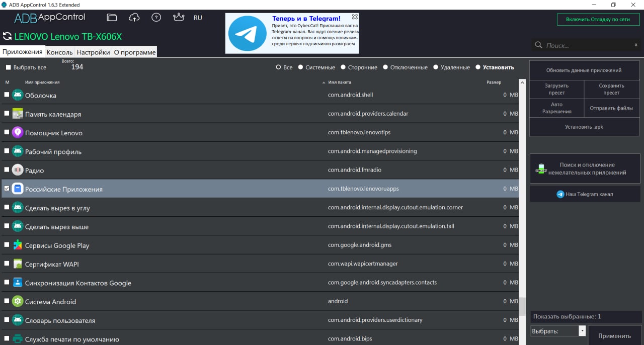Click the Установить .apk button
The width and height of the screenshot is (644, 345).
584,127
